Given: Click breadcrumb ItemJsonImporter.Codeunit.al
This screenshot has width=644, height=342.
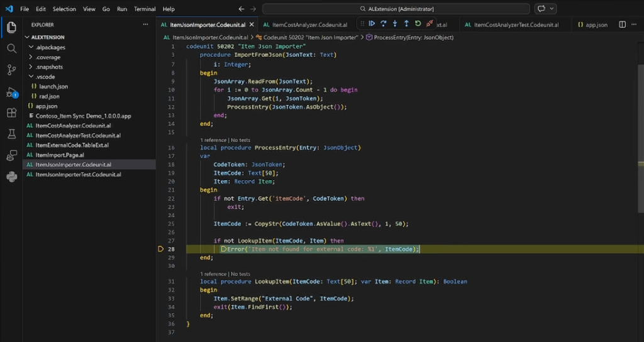Looking at the screenshot, I should (206, 37).
